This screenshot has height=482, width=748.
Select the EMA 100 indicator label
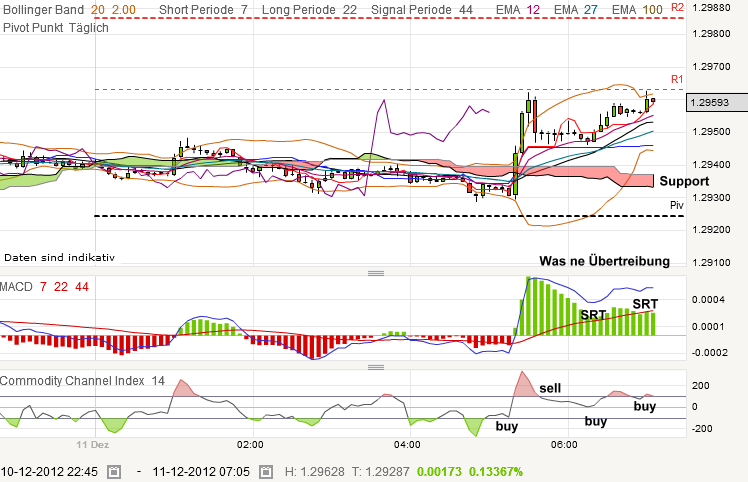click(637, 10)
